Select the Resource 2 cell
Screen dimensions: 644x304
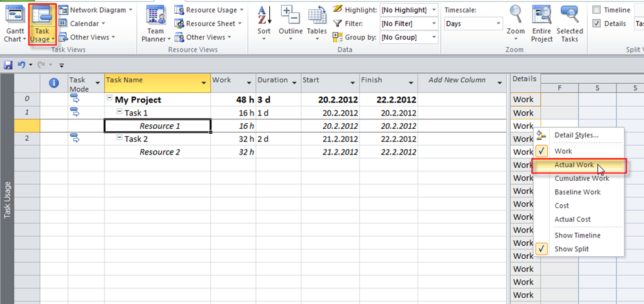click(x=160, y=152)
